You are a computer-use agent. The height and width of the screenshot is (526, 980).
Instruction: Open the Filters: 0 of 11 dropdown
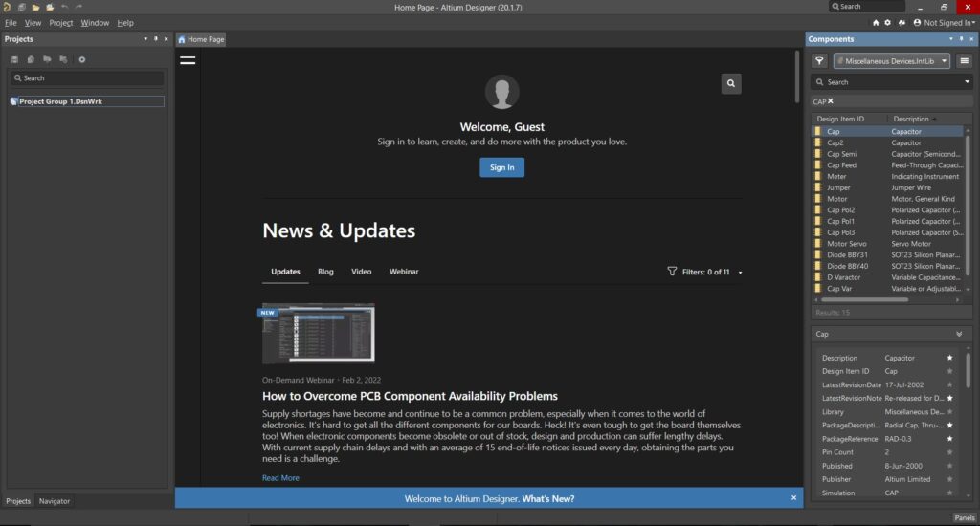[705, 272]
